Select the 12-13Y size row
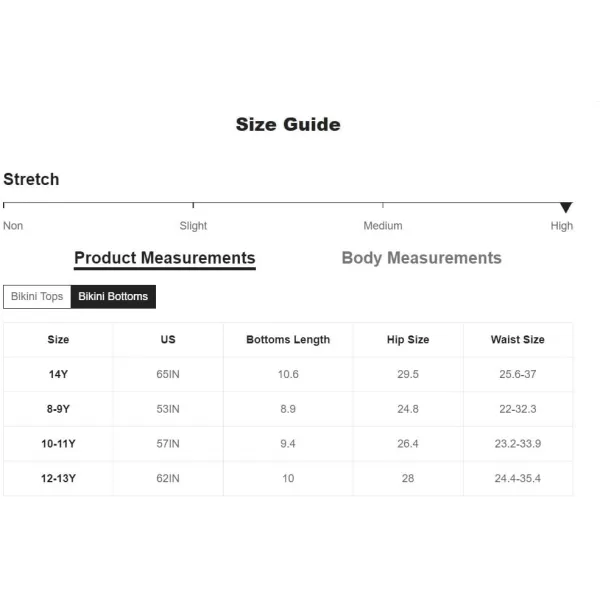This screenshot has height=600, width=600. 288,478
